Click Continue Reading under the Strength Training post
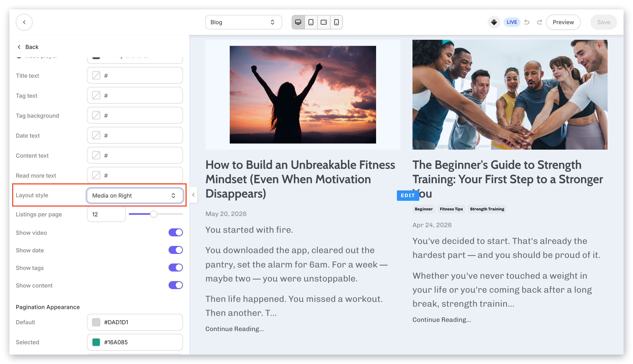Screen dimensions: 633x364 tap(441, 320)
